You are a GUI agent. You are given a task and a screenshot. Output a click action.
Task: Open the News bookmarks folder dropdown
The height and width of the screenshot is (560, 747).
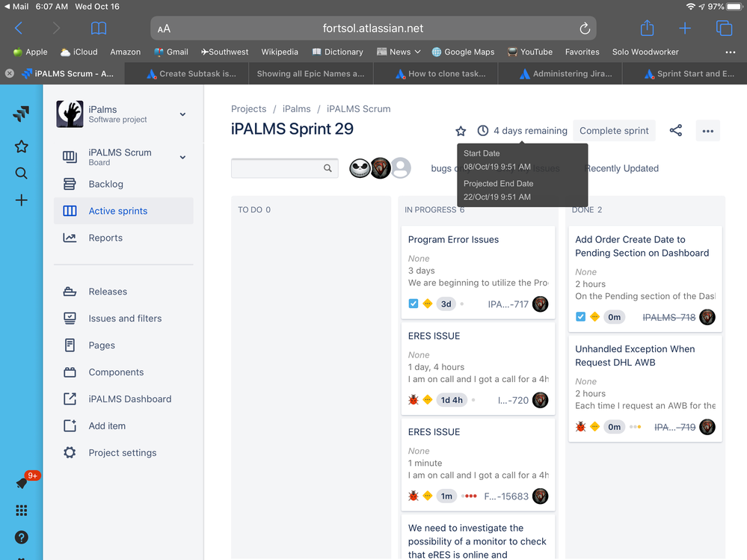click(x=399, y=52)
